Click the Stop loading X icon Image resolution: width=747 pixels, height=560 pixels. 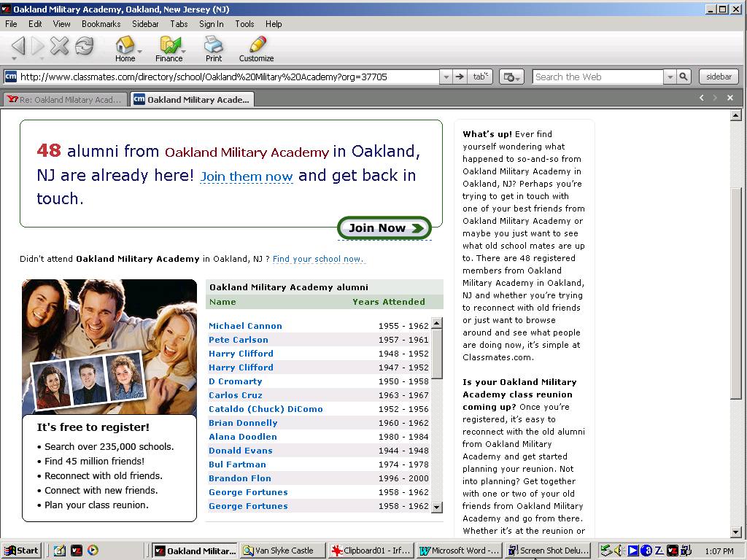coord(59,46)
